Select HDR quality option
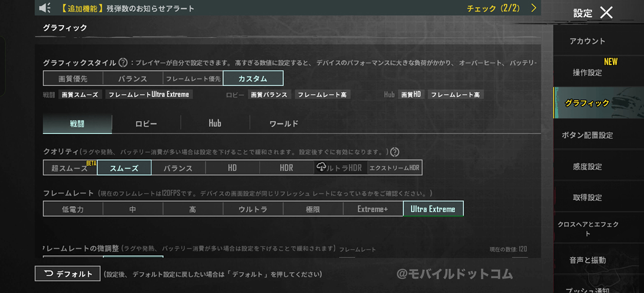Viewport: 644px width, 293px height. [x=286, y=168]
